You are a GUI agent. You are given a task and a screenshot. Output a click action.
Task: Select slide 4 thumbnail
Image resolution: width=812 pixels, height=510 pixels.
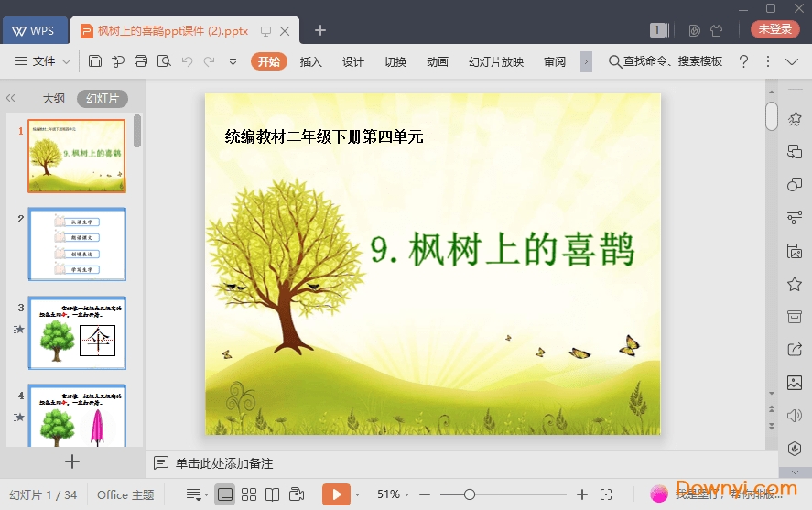pos(77,416)
